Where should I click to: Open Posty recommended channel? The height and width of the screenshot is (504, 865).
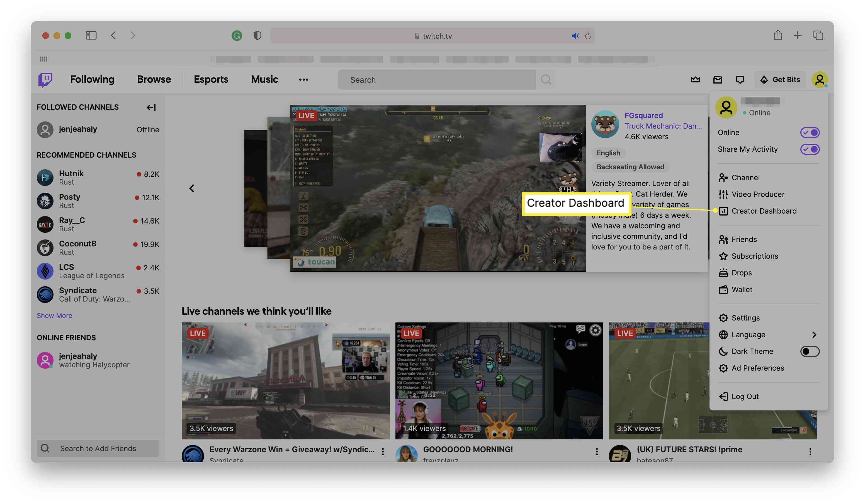tap(98, 201)
